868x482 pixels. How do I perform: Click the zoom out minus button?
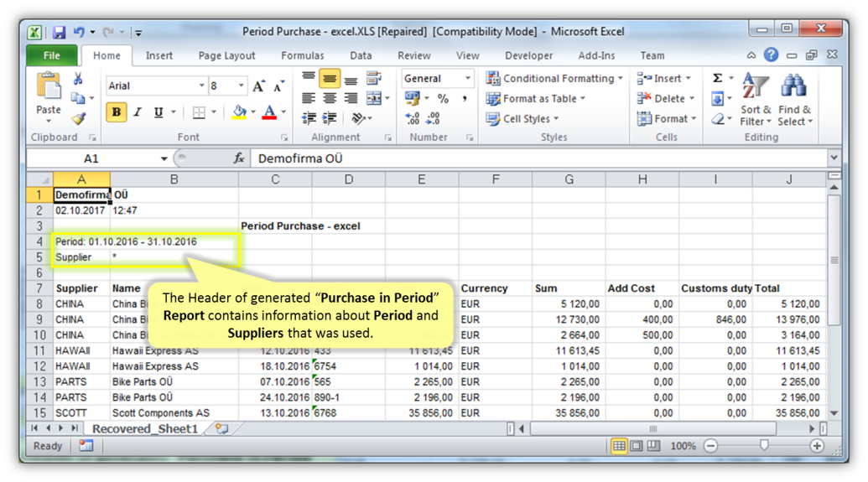[711, 445]
